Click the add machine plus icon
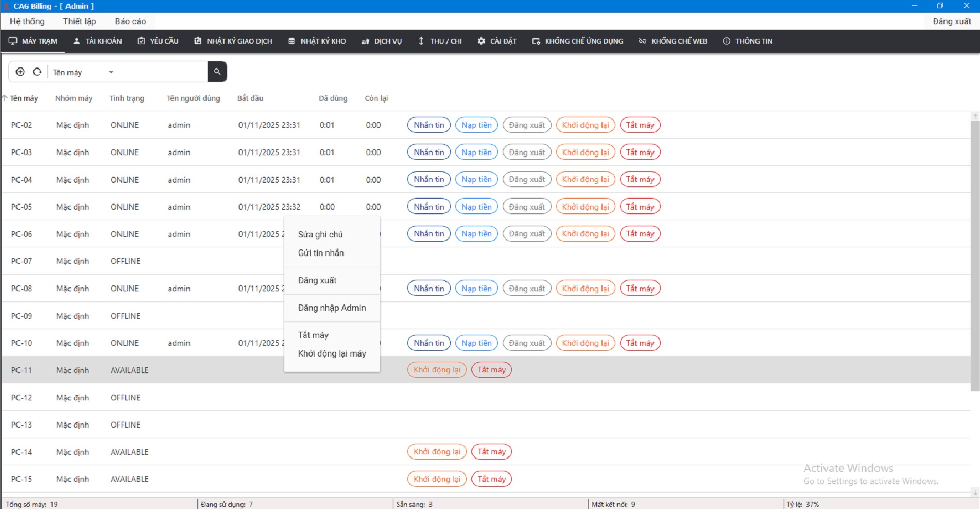This screenshot has width=980, height=509. click(21, 72)
